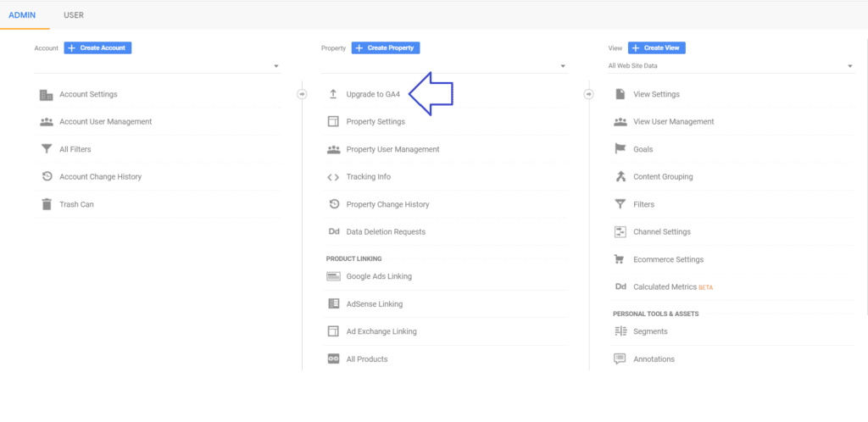Click the All Filters funnel icon
868x422 pixels.
click(x=47, y=149)
